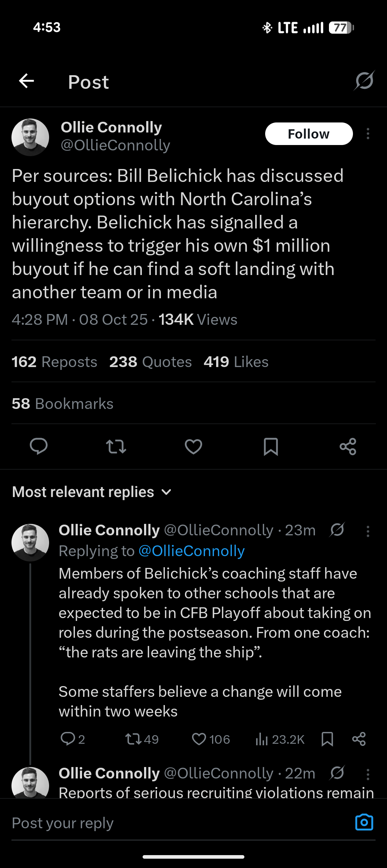Tap the Grok icon in the top bar

click(364, 81)
